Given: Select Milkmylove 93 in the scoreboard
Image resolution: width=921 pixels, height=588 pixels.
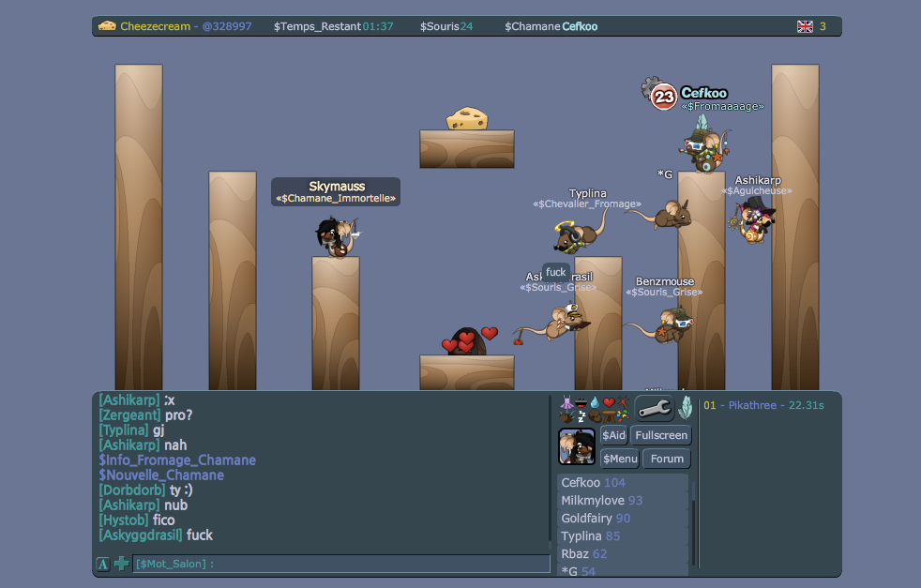Looking at the screenshot, I should tap(623, 501).
